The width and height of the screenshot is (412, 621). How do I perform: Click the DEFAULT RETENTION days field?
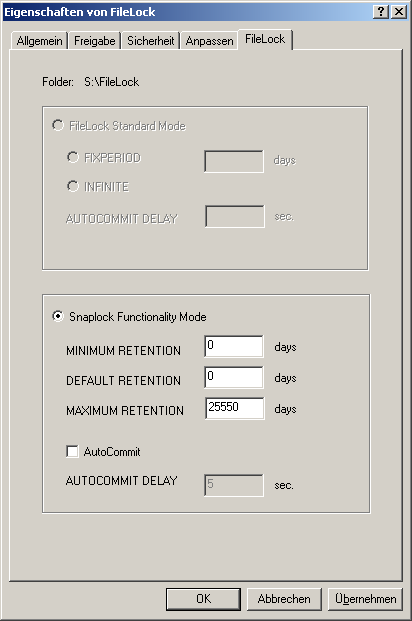(x=234, y=377)
